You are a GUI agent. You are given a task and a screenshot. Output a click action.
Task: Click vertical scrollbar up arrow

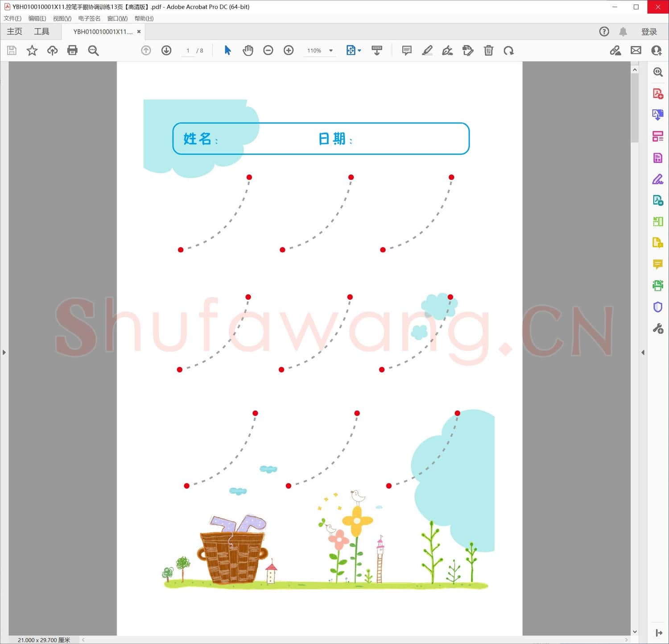(x=635, y=70)
